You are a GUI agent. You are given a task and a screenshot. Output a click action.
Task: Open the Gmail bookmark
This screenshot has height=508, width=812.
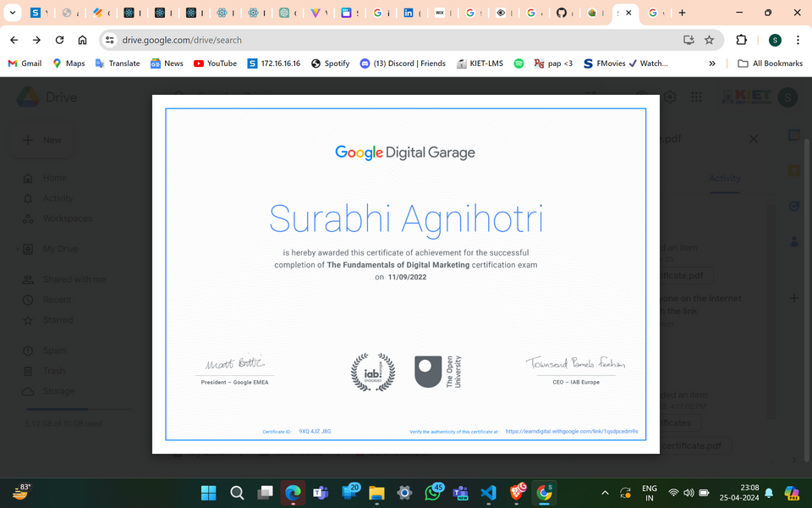pos(25,63)
